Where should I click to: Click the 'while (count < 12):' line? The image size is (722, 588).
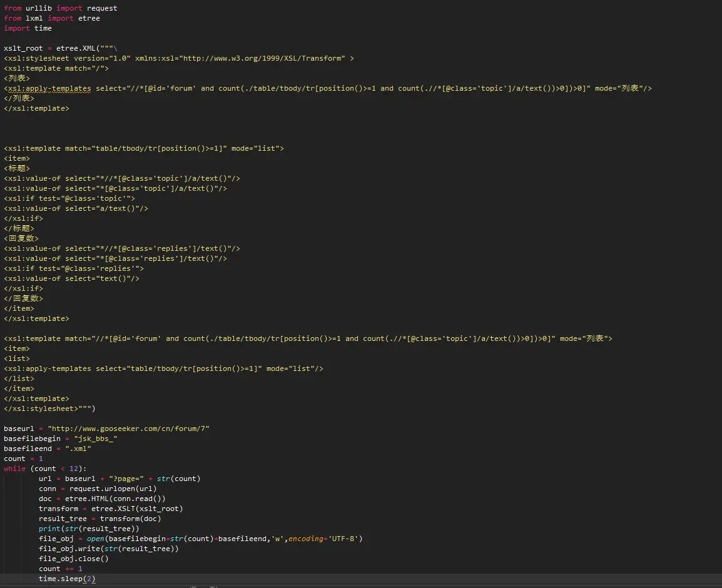(x=45, y=469)
